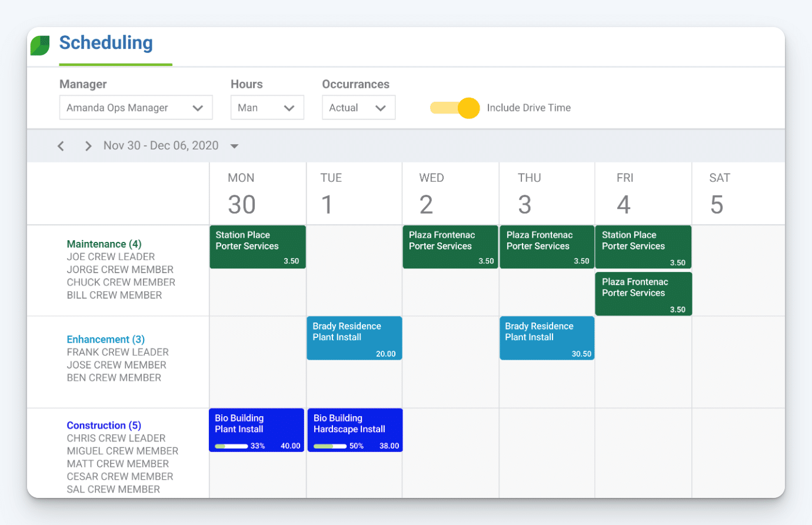
Task: Open the Maintenance (4) crew group
Action: (104, 244)
